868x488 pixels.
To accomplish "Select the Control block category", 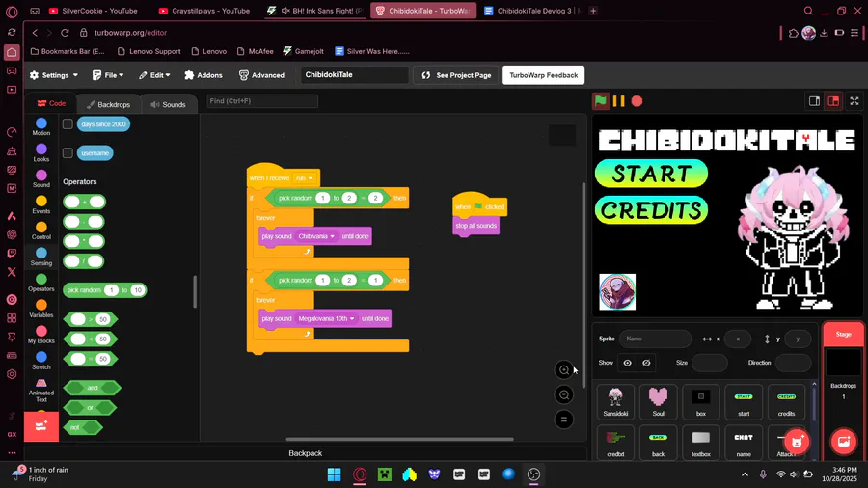I will click(x=41, y=230).
